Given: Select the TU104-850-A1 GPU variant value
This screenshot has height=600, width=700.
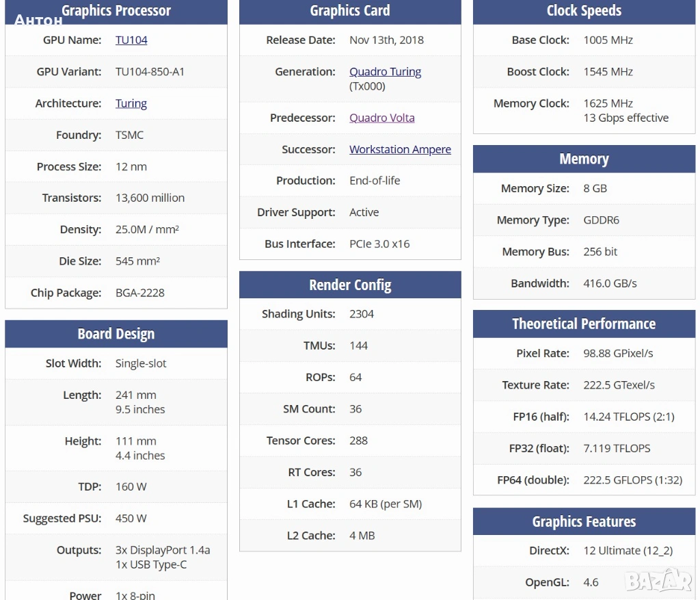Looking at the screenshot, I should 150,71.
